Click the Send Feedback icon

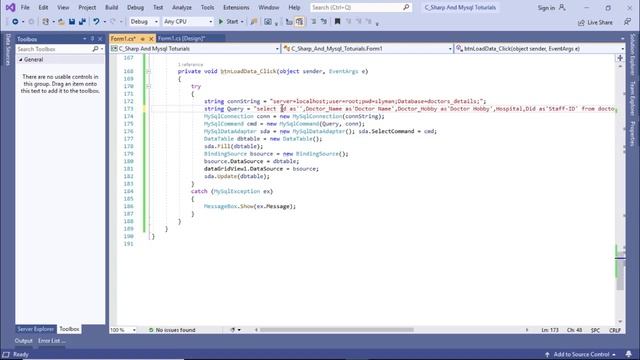(x=627, y=22)
